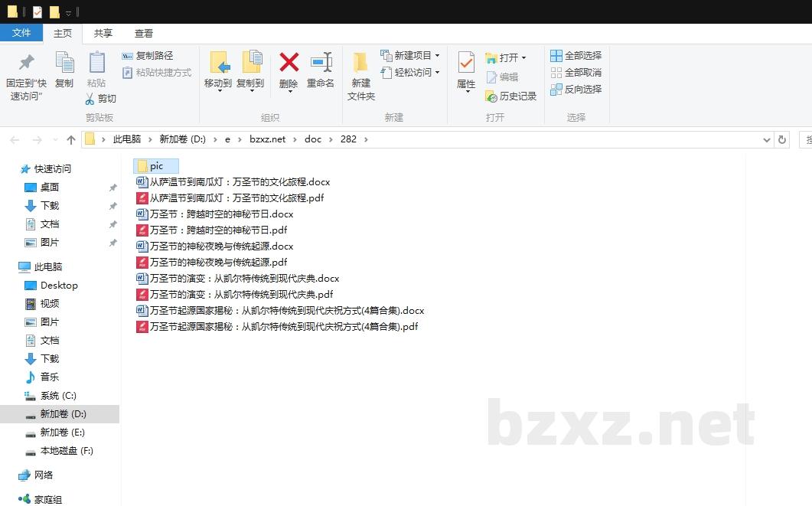Click the Pin to Quick Access icon

27,63
